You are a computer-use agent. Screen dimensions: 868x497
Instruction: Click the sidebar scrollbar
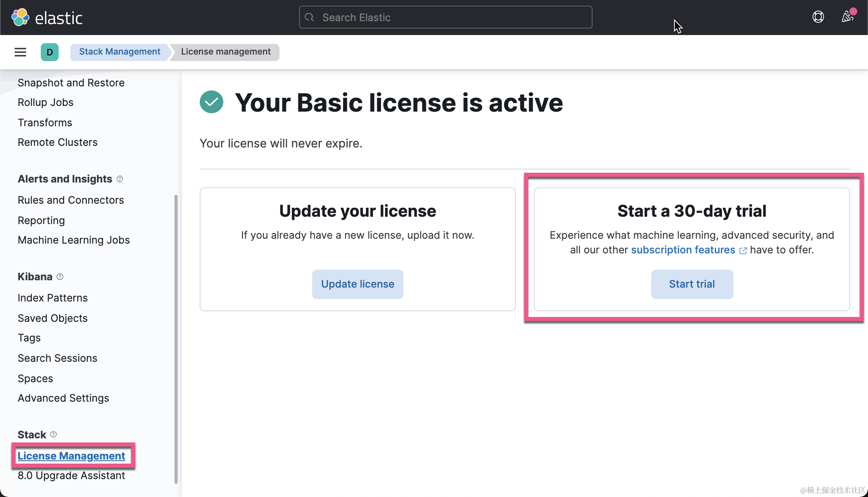click(x=176, y=334)
